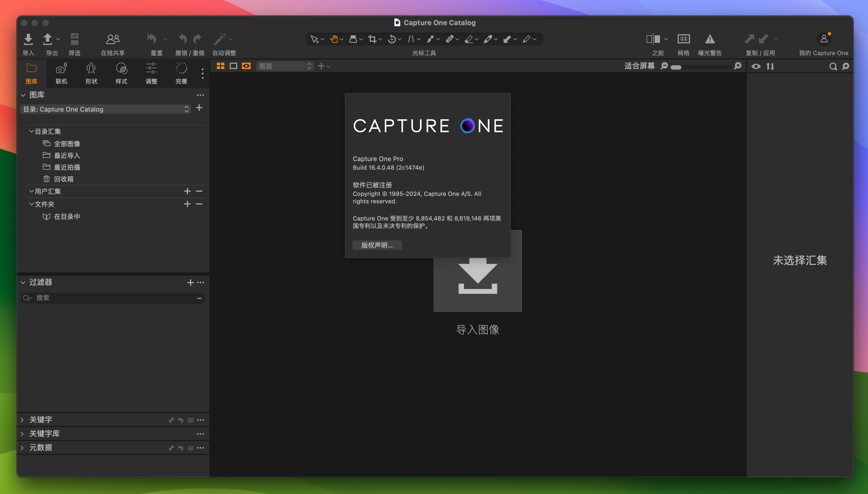Viewport: 868px width, 494px height.
Task: Collapse the 图库 panel chevron
Action: click(23, 95)
